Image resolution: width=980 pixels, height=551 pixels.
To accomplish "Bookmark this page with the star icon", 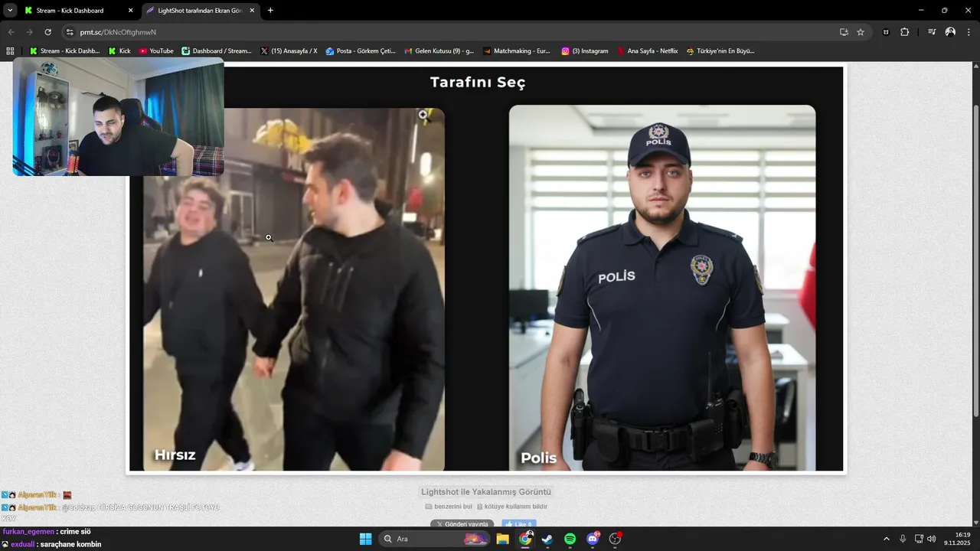I will click(861, 32).
